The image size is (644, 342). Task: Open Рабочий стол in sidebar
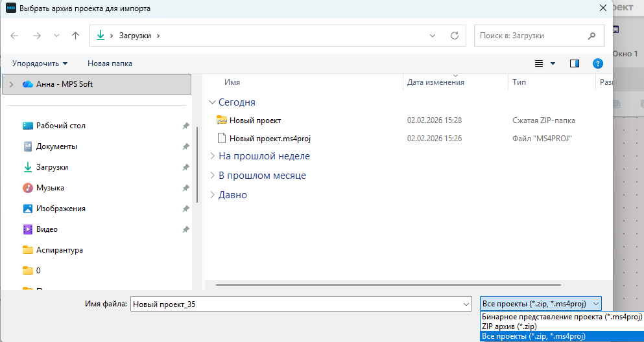[x=61, y=126]
